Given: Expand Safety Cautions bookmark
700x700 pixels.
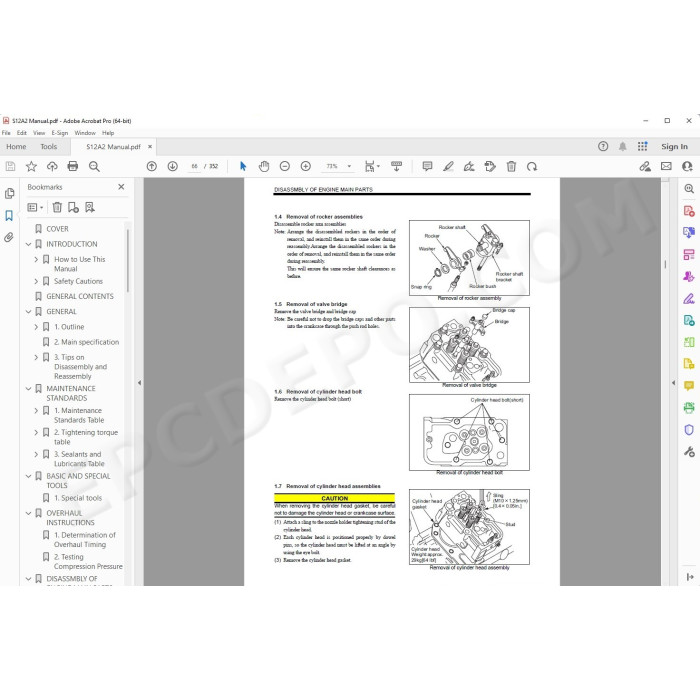Looking at the screenshot, I should coord(36,281).
